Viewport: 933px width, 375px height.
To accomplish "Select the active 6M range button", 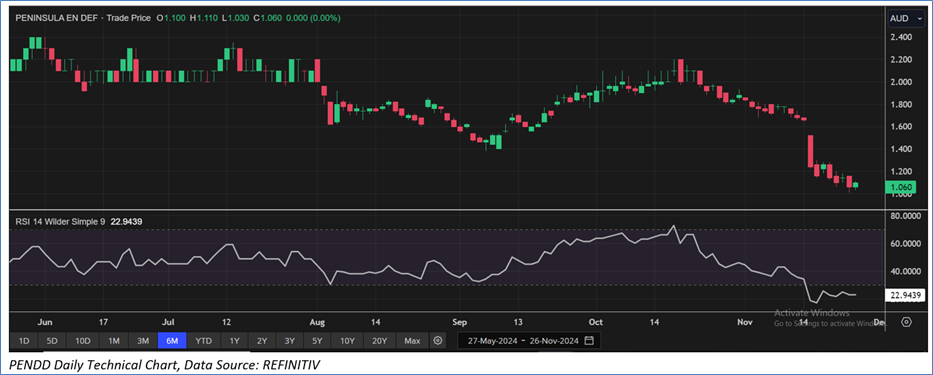I will (x=173, y=341).
